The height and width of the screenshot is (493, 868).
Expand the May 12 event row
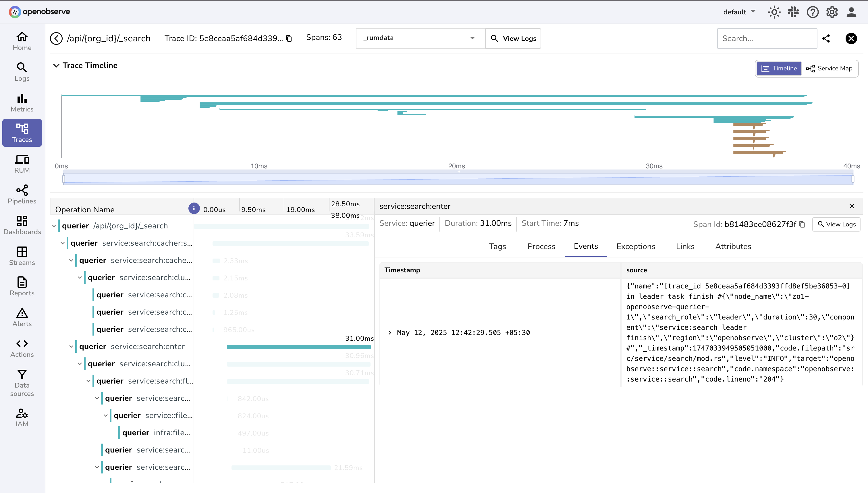tap(390, 332)
